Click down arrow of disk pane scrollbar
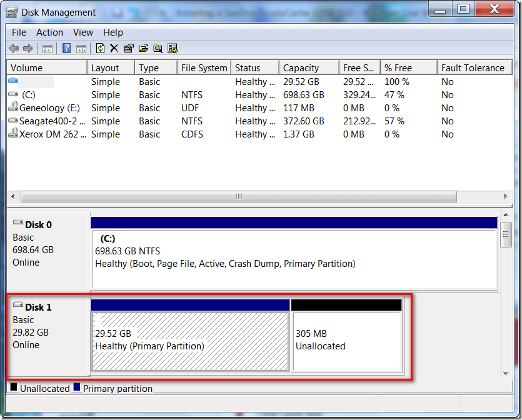522x420 pixels. (506, 374)
